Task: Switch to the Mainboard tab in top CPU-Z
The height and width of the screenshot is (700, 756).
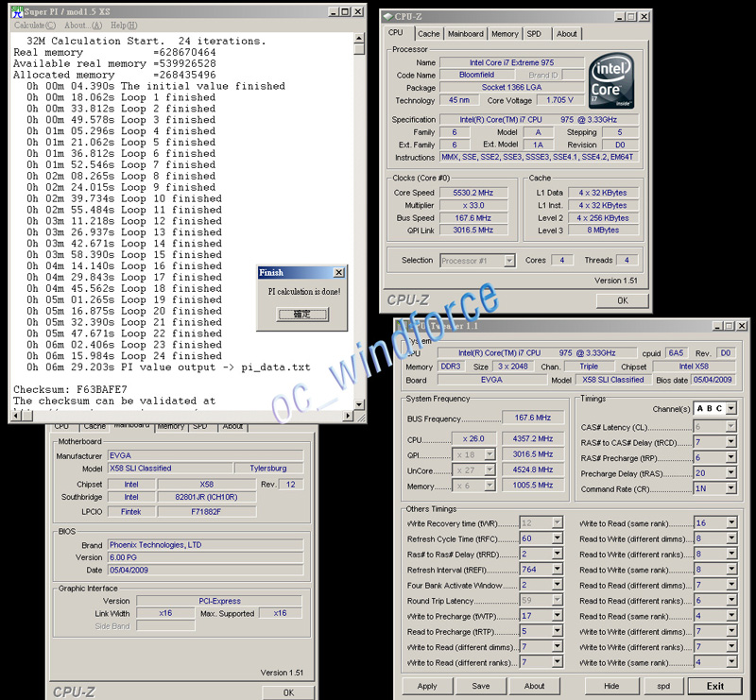Action: (x=466, y=34)
